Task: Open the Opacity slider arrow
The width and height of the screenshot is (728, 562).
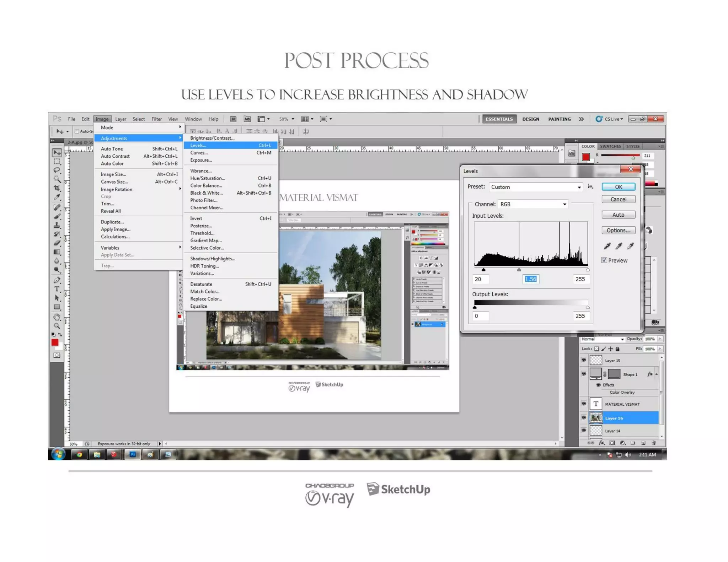Action: click(x=660, y=339)
